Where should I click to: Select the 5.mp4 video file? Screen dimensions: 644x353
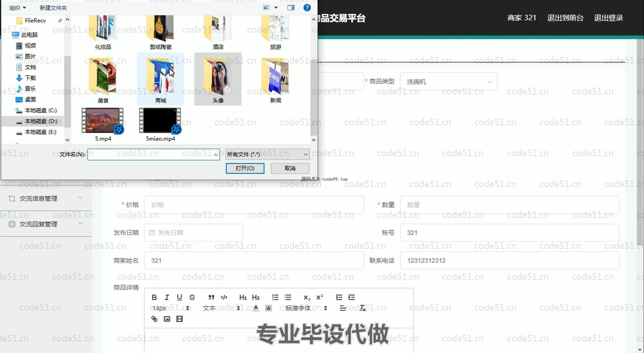(x=103, y=125)
